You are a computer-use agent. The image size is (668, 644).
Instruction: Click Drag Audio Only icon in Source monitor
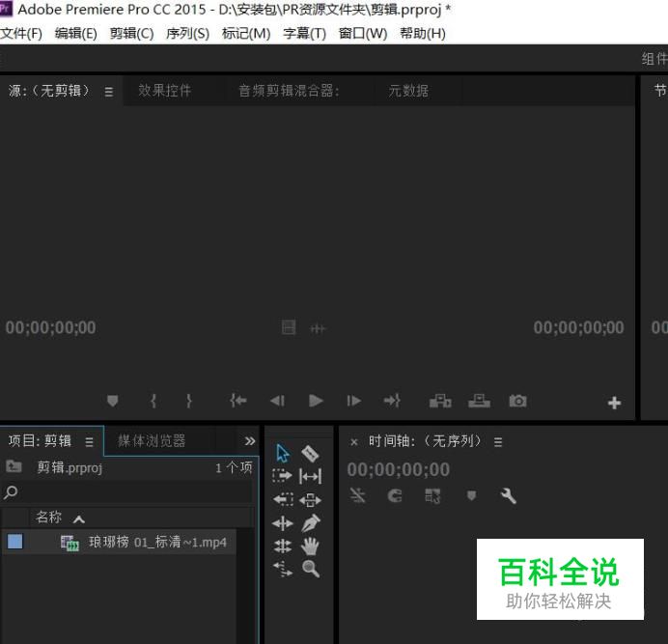click(x=318, y=328)
